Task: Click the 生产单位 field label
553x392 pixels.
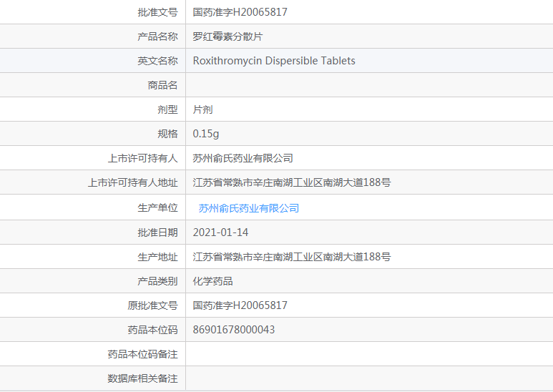Action: click(157, 208)
